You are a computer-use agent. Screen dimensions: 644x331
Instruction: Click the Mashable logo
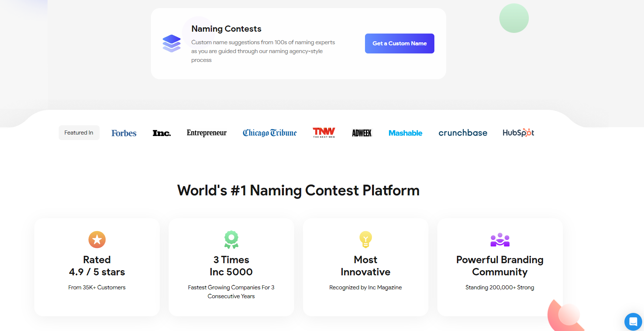[x=405, y=133]
